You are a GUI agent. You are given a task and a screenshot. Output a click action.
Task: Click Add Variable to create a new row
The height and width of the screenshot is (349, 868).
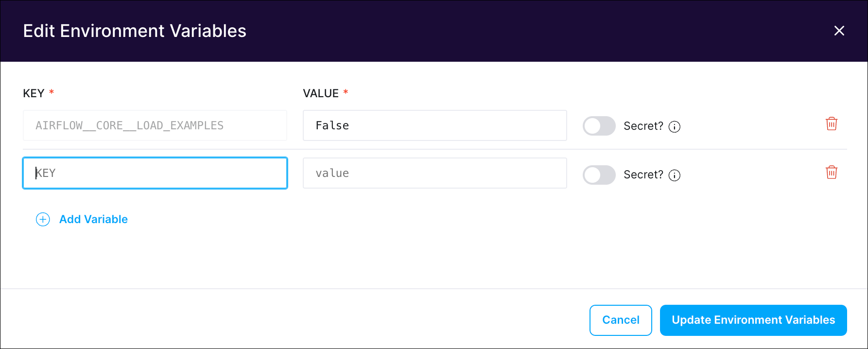click(93, 219)
